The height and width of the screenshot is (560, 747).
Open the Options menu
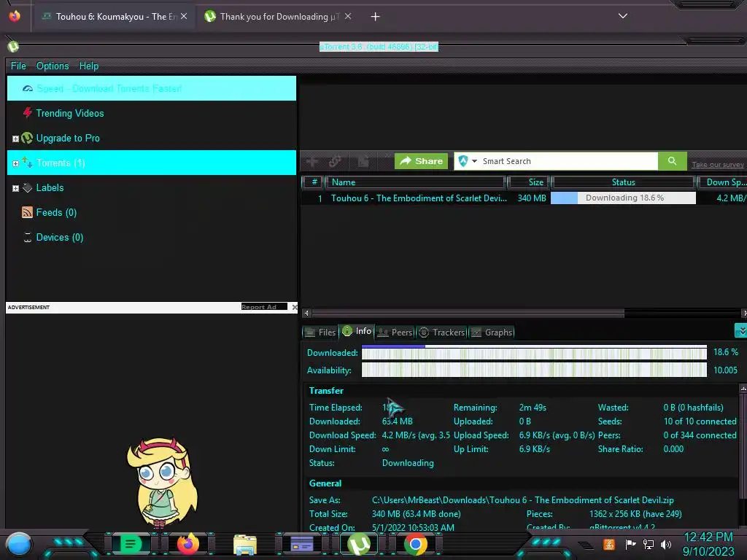[x=53, y=66]
